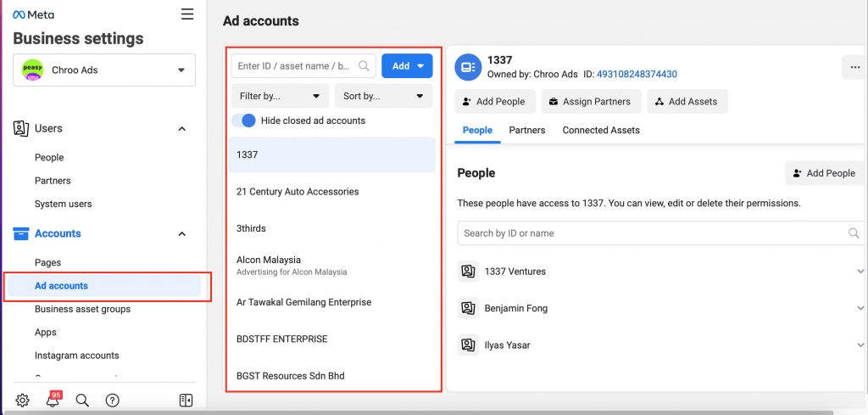868x415 pixels.
Task: Click the Search by ID or name field
Action: point(660,233)
